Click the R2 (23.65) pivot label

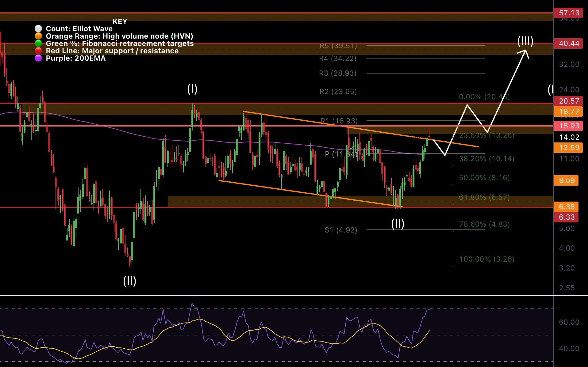click(x=338, y=92)
